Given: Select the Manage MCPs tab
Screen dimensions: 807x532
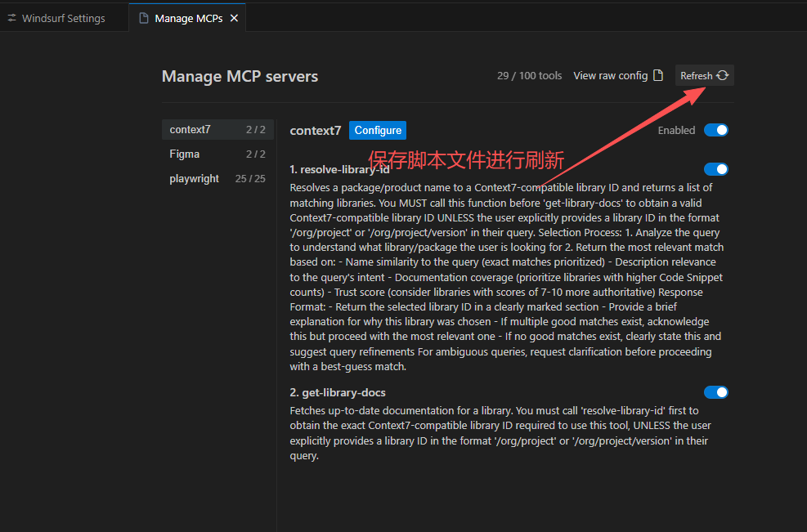Looking at the screenshot, I should pyautogui.click(x=187, y=19).
